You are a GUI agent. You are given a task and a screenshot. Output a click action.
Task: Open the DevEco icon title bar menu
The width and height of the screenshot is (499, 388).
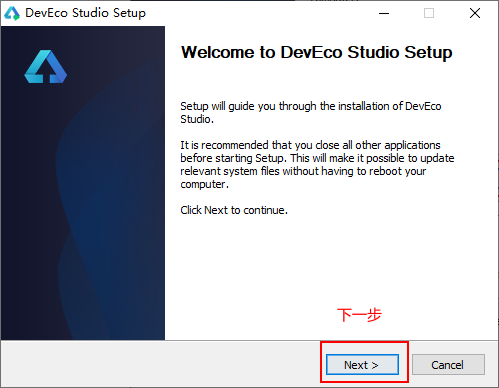click(12, 13)
